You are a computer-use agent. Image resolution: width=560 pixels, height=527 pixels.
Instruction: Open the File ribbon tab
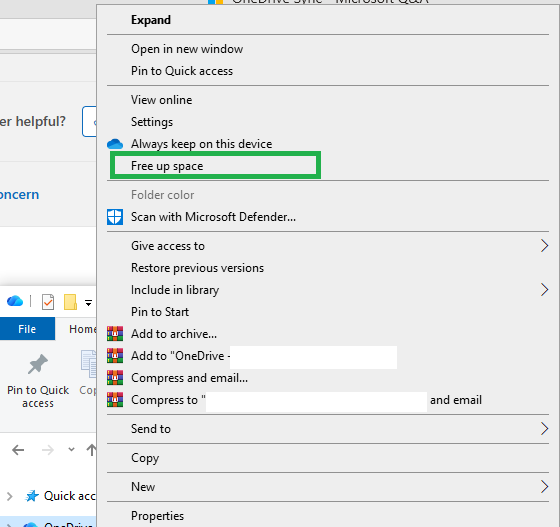point(27,329)
